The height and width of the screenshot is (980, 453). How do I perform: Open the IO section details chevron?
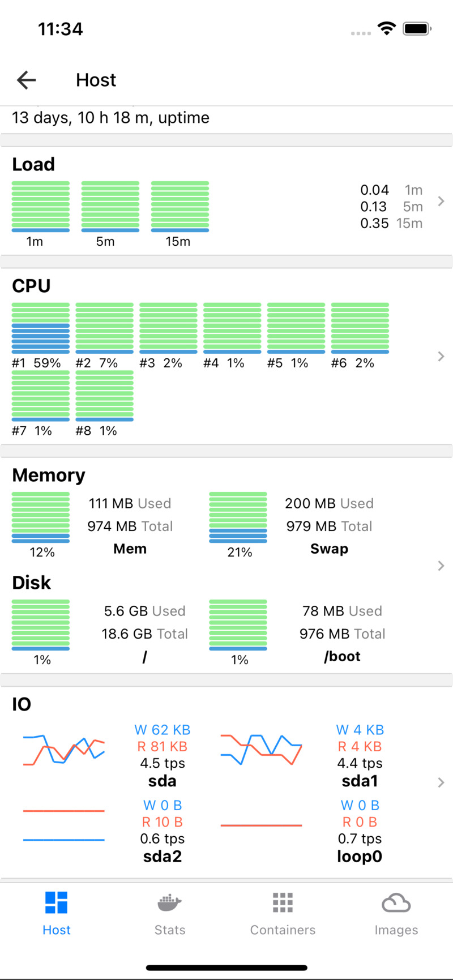coord(441,782)
